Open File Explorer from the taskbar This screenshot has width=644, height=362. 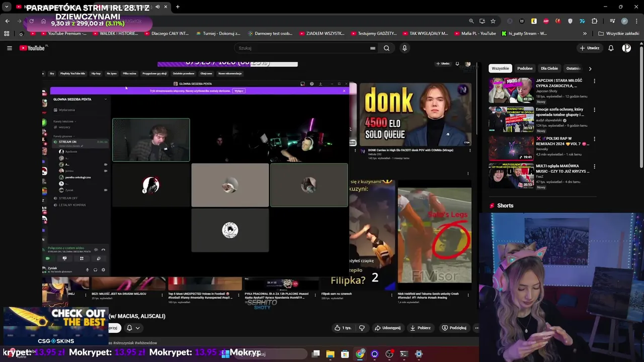(330, 354)
